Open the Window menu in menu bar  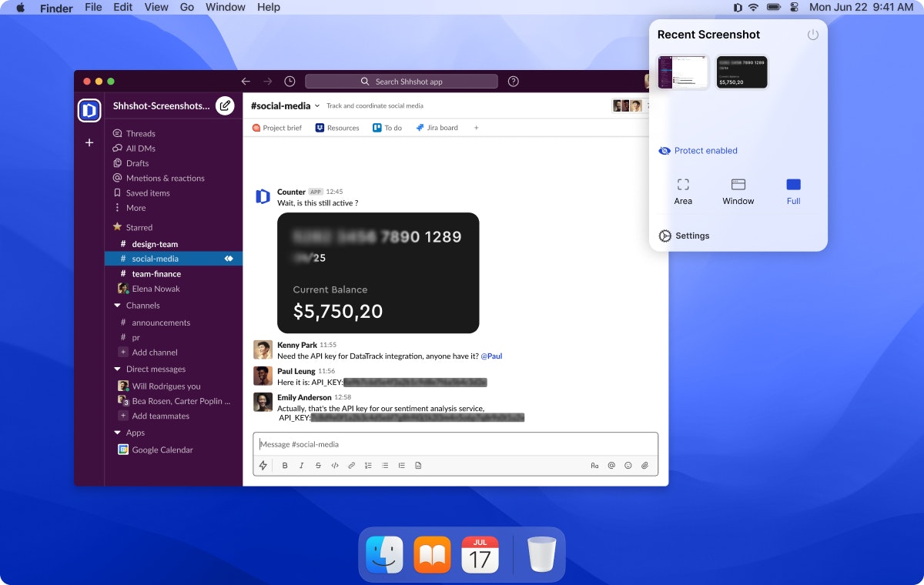[226, 7]
